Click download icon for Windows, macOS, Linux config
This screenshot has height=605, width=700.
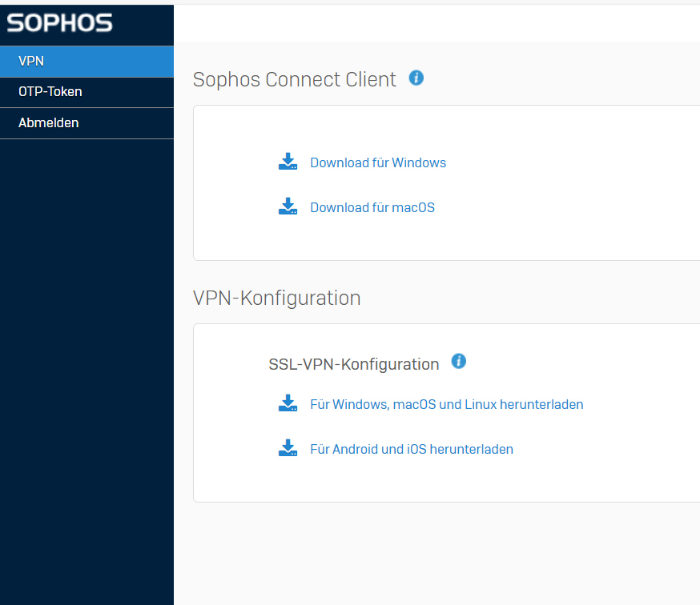(288, 404)
